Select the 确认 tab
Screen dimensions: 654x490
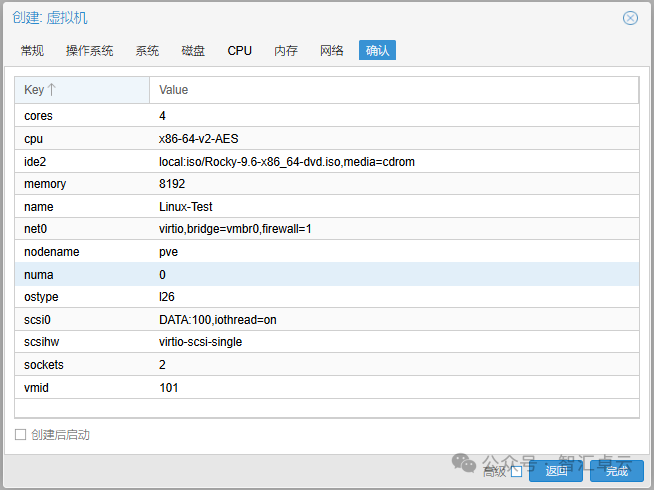377,51
